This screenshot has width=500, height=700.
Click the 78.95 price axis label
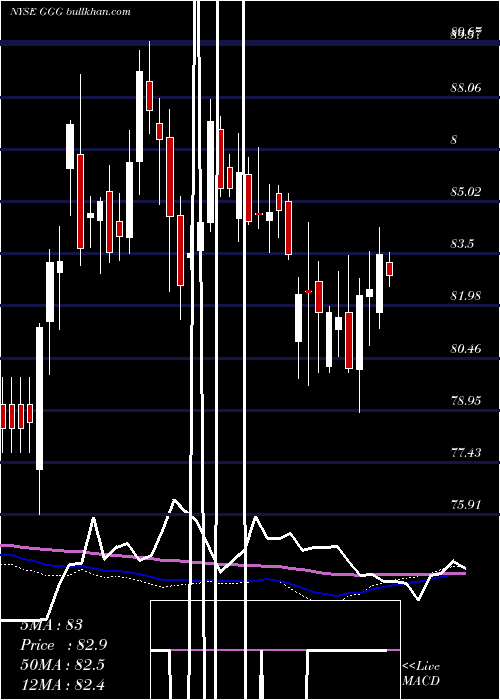click(x=466, y=400)
